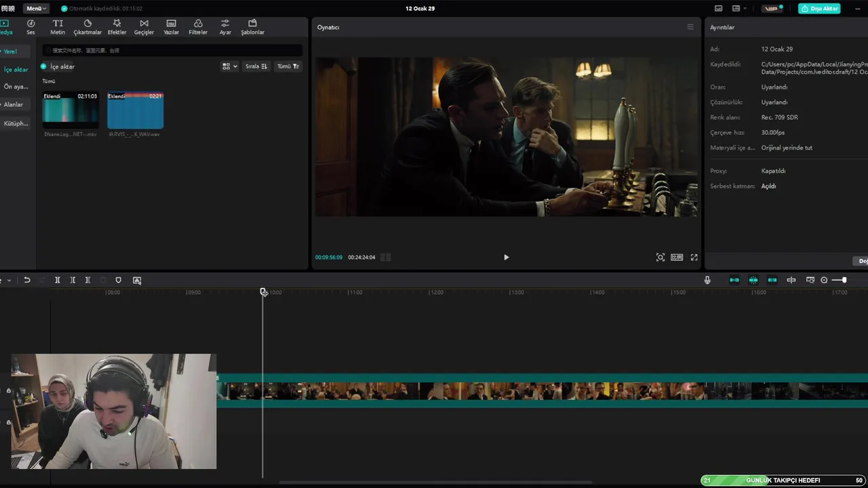Image resolution: width=868 pixels, height=488 pixels.
Task: Toggle main track magnet
Action: (734, 280)
